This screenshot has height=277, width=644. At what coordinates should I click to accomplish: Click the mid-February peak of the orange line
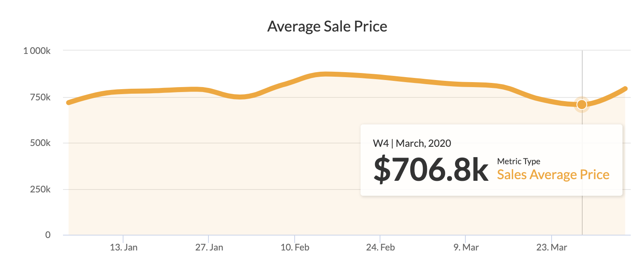coord(325,74)
